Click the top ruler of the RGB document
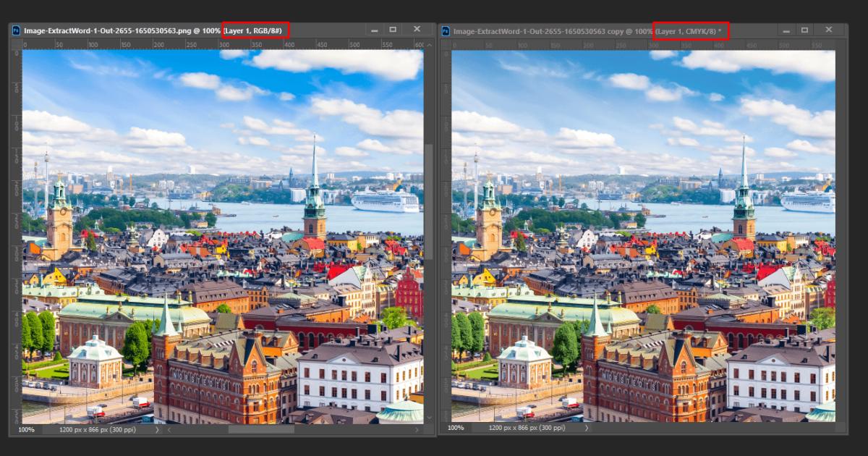 pos(217,43)
